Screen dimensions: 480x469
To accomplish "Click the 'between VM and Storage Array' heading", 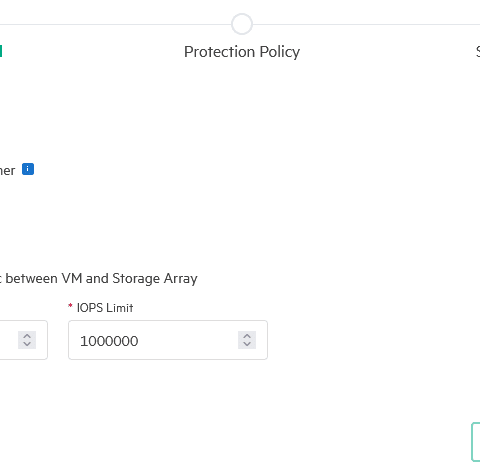I will click(x=99, y=279).
